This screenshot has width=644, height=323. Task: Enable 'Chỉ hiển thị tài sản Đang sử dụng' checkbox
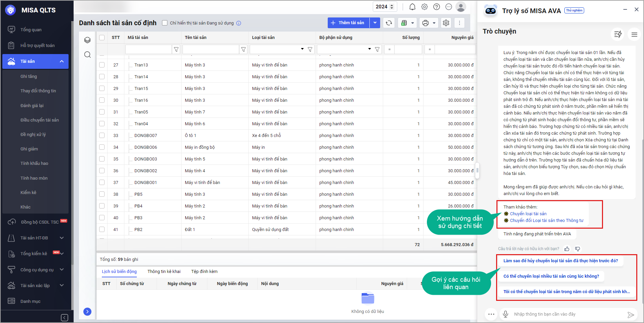[165, 23]
